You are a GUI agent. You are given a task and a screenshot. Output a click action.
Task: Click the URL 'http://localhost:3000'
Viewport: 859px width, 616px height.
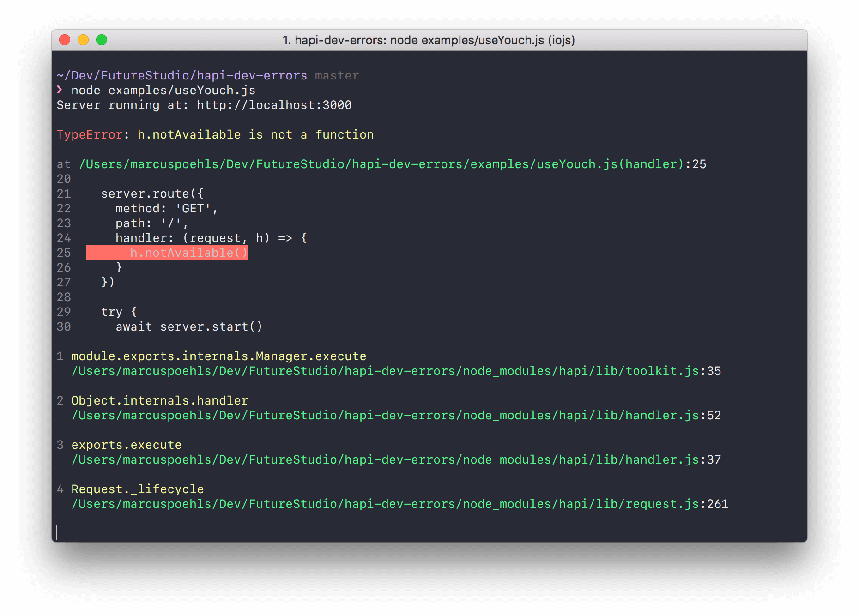274,105
